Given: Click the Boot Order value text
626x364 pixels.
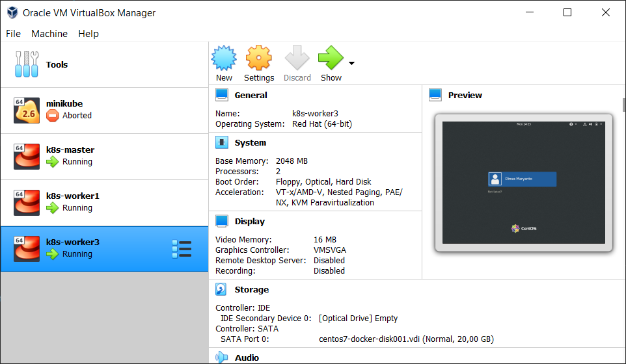Looking at the screenshot, I should pos(323,182).
